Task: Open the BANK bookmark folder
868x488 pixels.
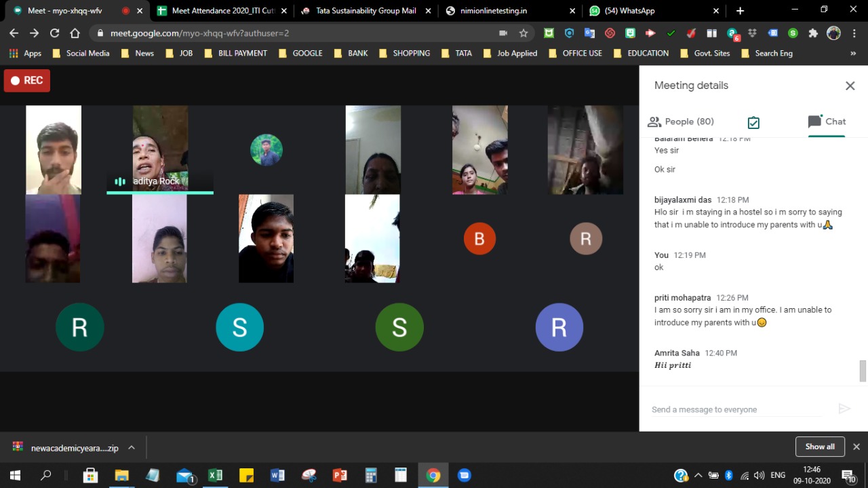Action: point(351,53)
